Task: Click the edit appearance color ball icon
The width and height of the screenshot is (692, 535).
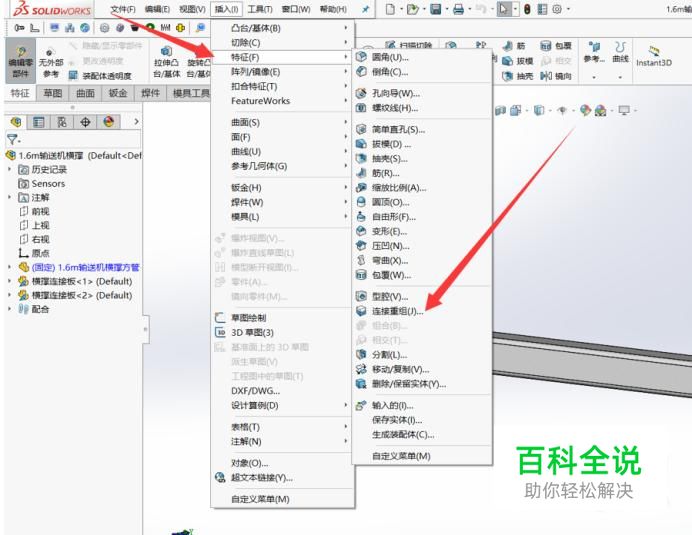Action: point(585,110)
